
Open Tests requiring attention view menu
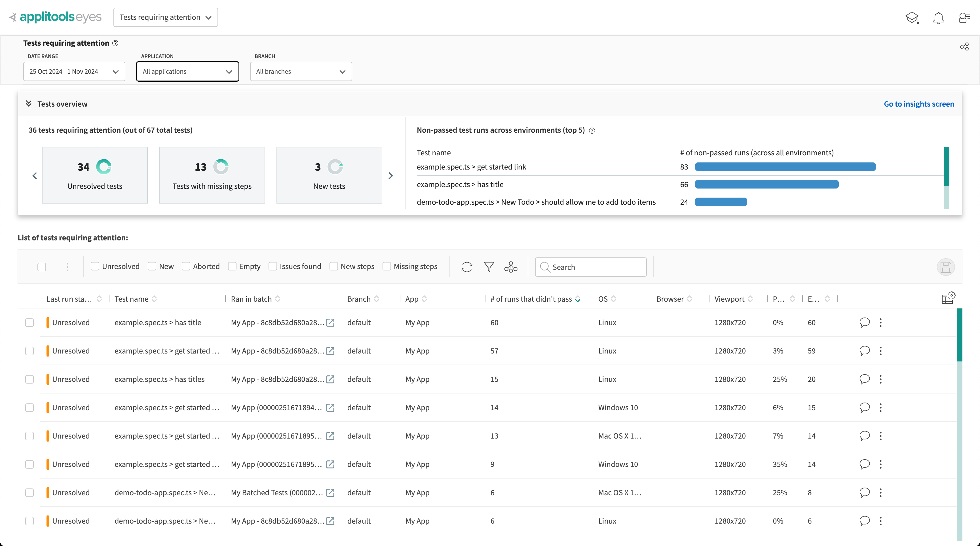[x=166, y=18]
